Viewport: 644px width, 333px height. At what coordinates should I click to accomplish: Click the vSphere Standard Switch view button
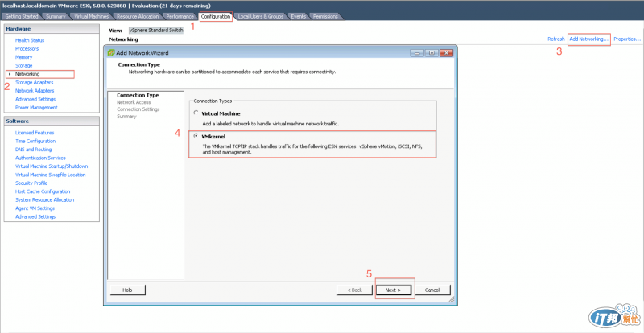pyautogui.click(x=155, y=31)
